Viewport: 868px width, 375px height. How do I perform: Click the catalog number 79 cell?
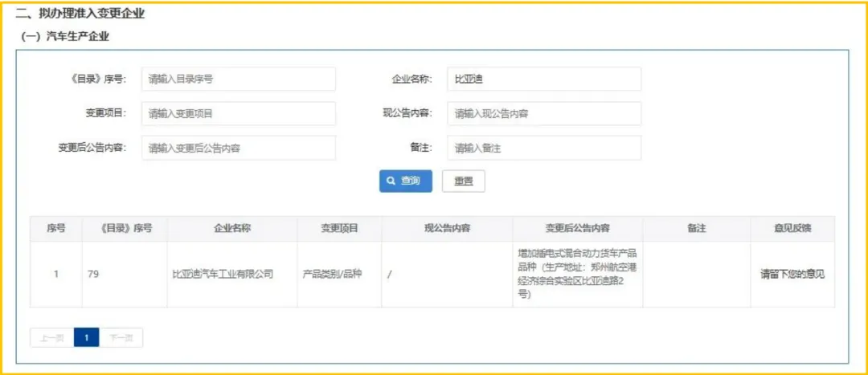pos(125,275)
